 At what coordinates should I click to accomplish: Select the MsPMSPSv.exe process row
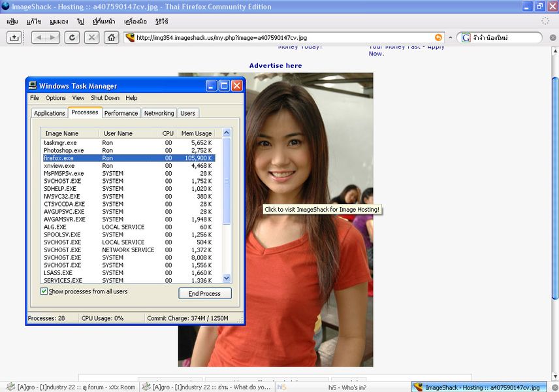(129, 173)
